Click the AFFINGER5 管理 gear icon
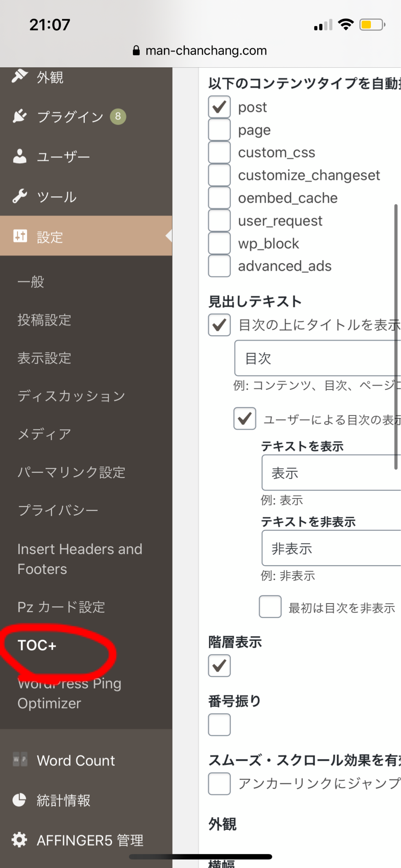401x868 pixels. coord(19,840)
